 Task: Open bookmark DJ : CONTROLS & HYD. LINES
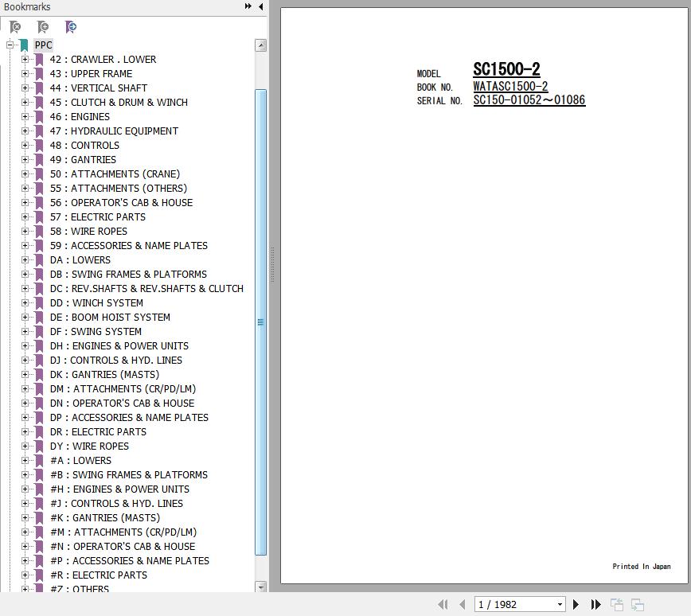[x=115, y=360]
